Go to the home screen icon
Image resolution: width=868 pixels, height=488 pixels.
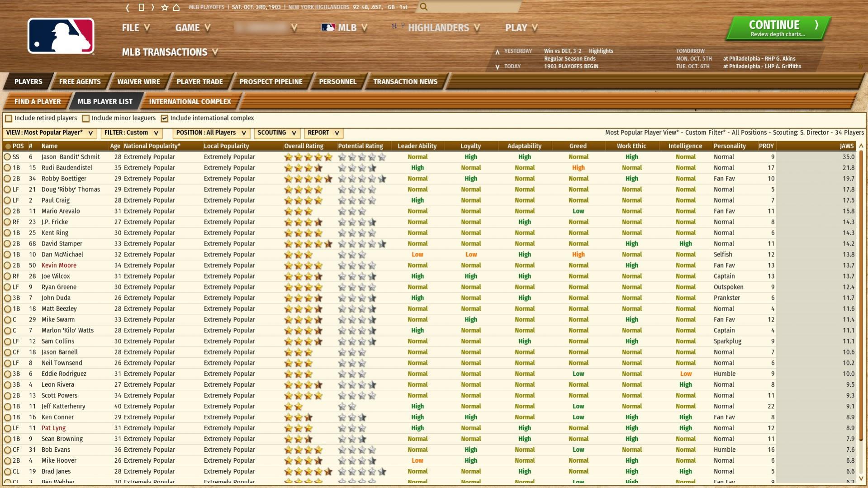(x=176, y=7)
